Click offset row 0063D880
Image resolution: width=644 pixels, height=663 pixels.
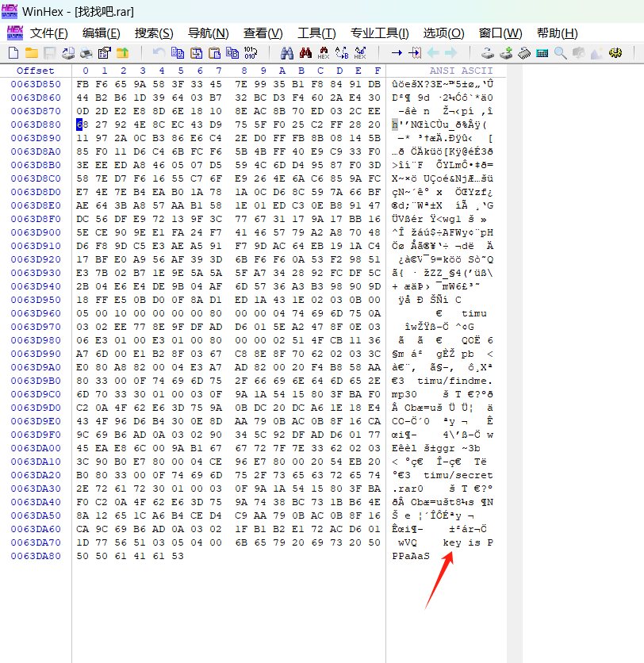tap(36, 125)
